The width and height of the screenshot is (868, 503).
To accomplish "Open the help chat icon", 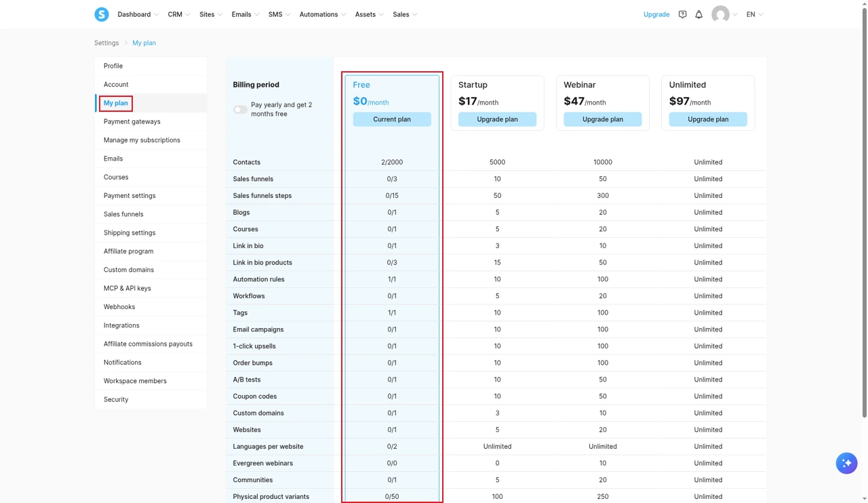I will pyautogui.click(x=682, y=14).
